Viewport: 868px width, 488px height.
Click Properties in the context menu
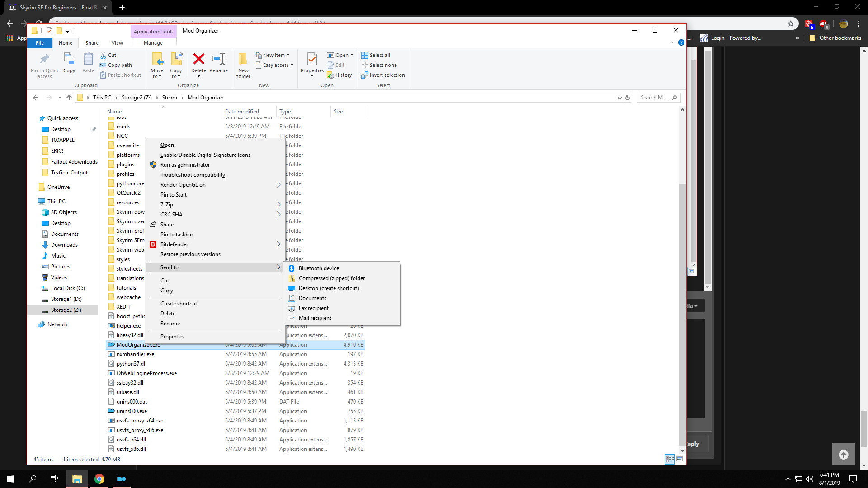coord(215,337)
